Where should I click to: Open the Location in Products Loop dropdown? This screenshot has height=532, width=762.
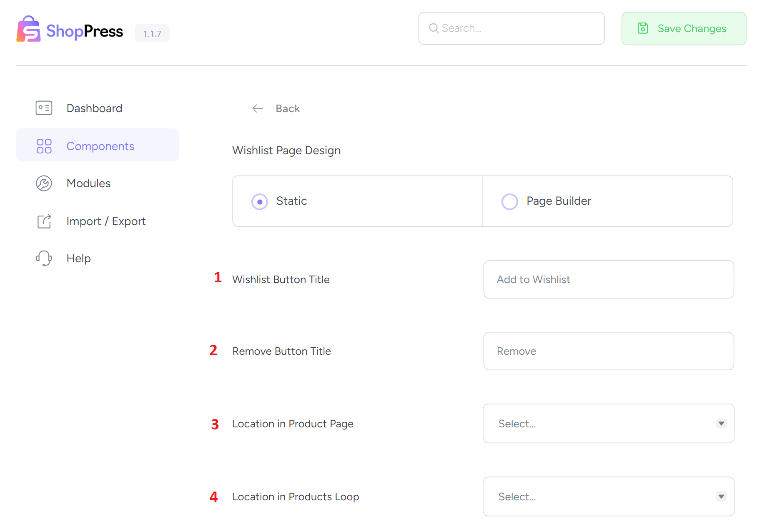pyautogui.click(x=608, y=496)
